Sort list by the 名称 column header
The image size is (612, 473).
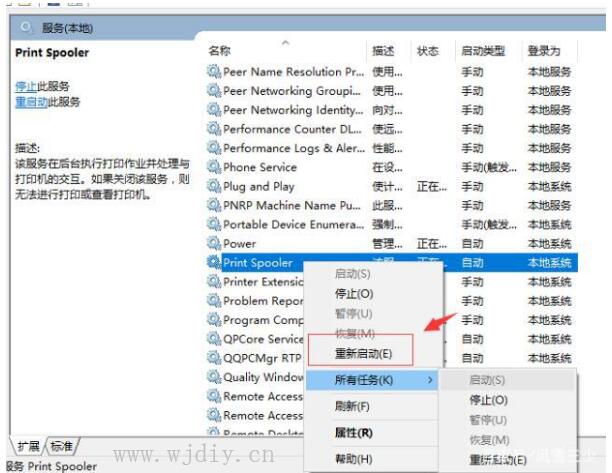tap(220, 50)
